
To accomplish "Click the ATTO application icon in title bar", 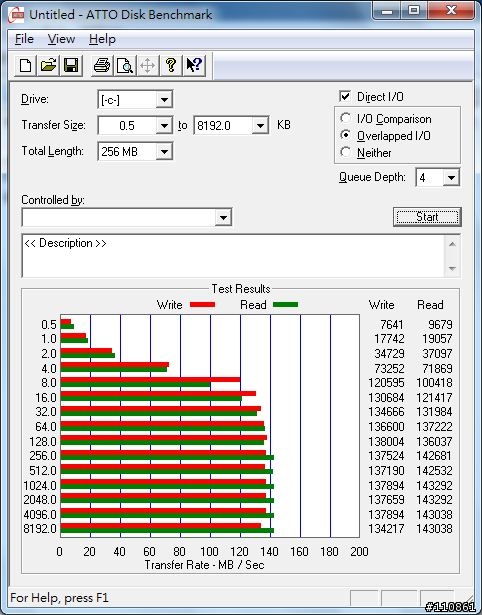I will point(16,15).
